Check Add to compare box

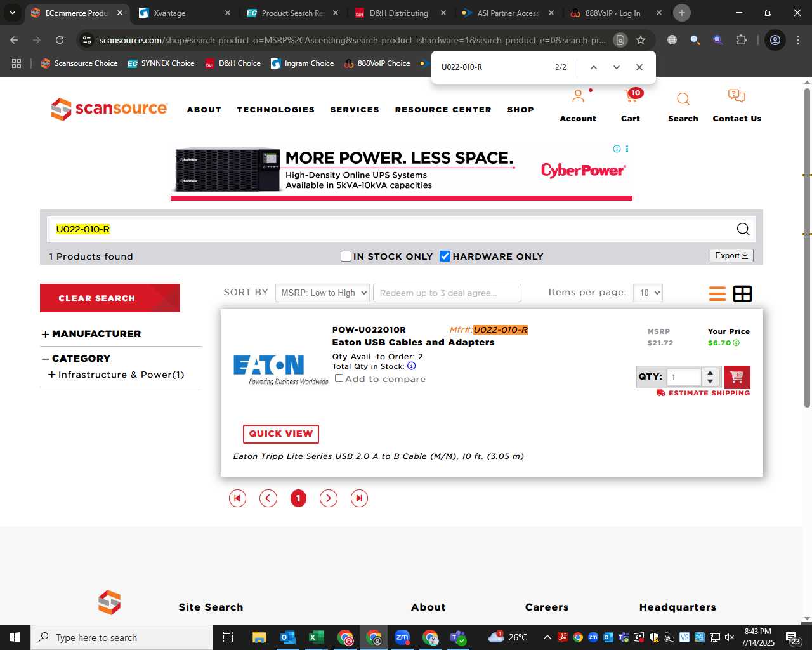click(x=339, y=378)
